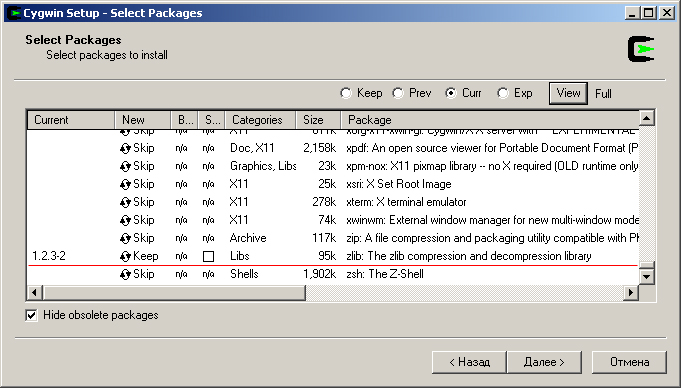Viewport: 681px width, 388px height.
Task: Click the Shells category cell
Action: click(x=244, y=274)
